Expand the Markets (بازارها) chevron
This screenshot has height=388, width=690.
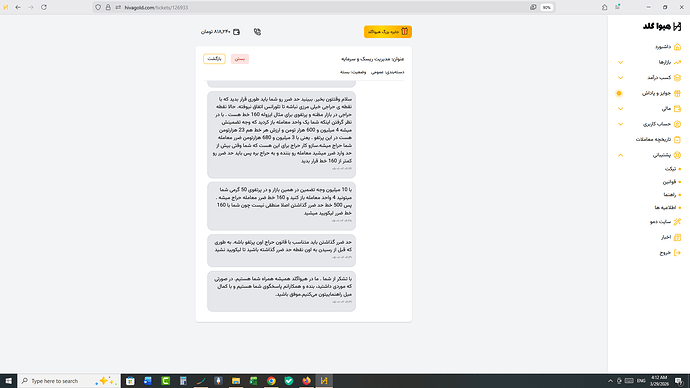coord(620,62)
